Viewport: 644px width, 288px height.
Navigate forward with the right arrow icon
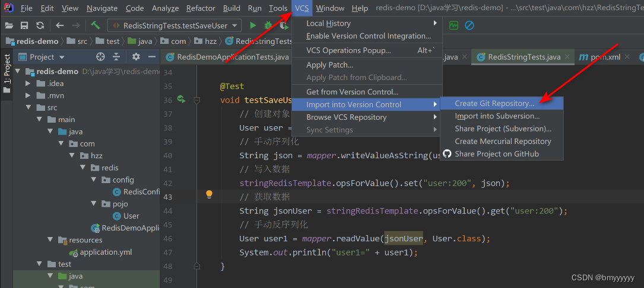[x=75, y=25]
